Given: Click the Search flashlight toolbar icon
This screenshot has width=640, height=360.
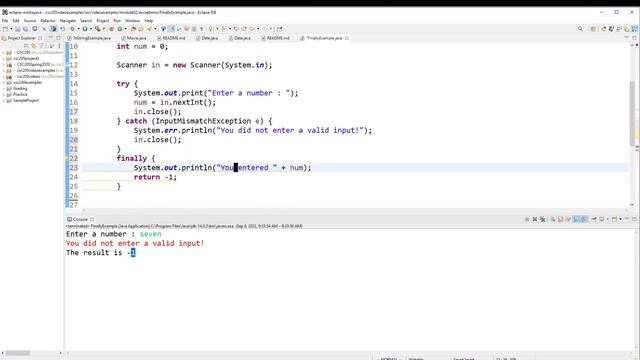Looking at the screenshot, I should 149,29.
